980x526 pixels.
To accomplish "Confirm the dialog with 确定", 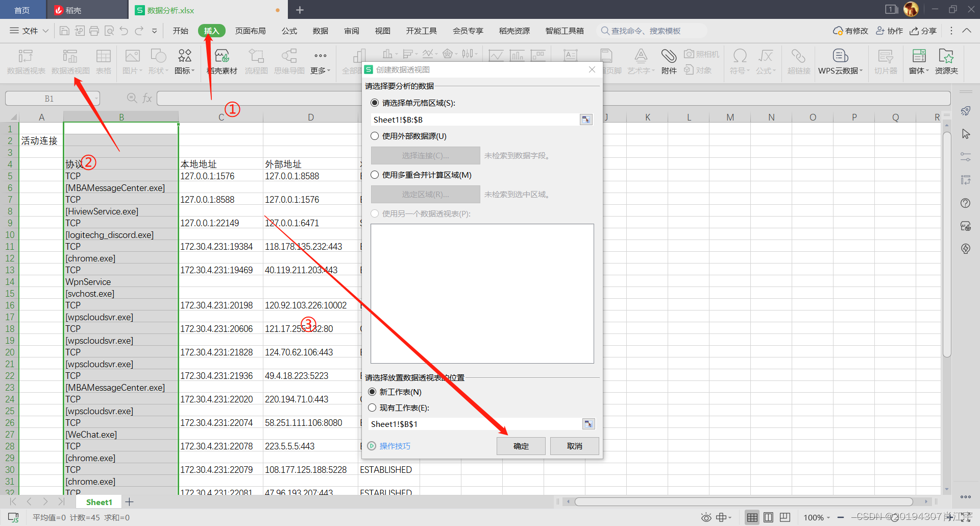I will tap(521, 446).
